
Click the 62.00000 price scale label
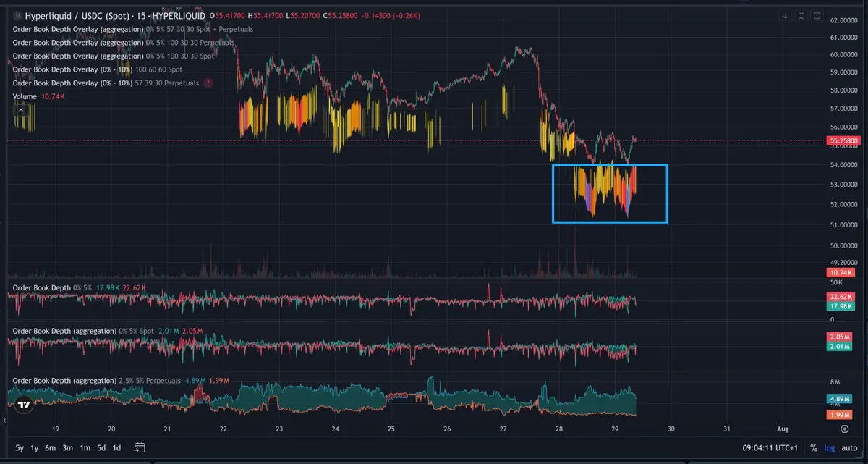coord(843,21)
